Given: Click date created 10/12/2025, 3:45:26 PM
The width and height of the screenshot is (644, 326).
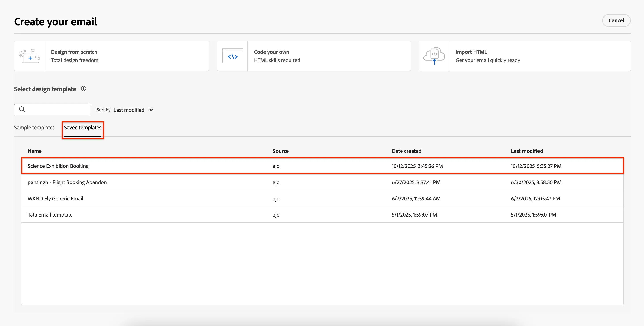Looking at the screenshot, I should 417,166.
